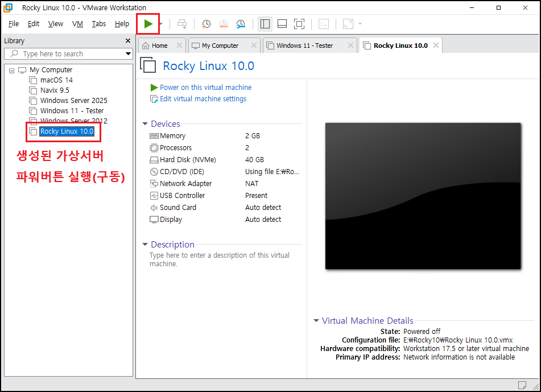Image resolution: width=541 pixels, height=392 pixels.
Task: Collapse the Description section
Action: [145, 244]
